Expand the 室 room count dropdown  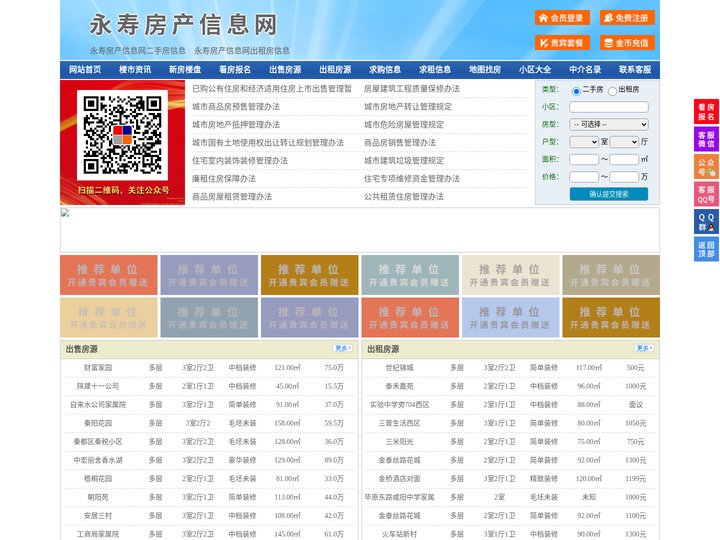pos(584,142)
